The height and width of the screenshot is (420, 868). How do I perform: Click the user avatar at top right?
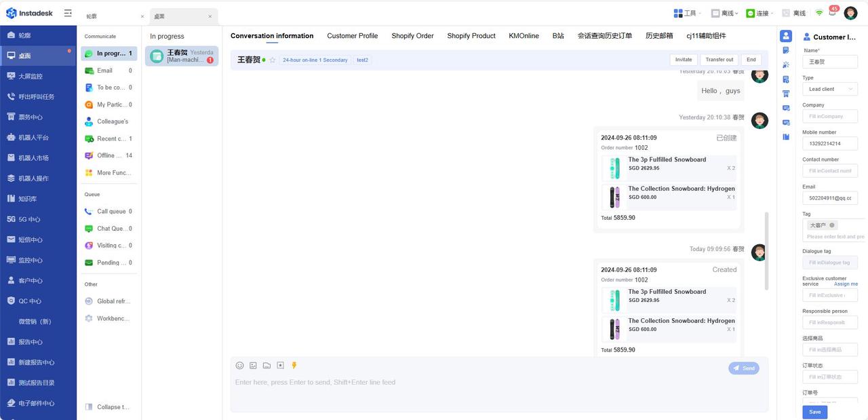[850, 13]
